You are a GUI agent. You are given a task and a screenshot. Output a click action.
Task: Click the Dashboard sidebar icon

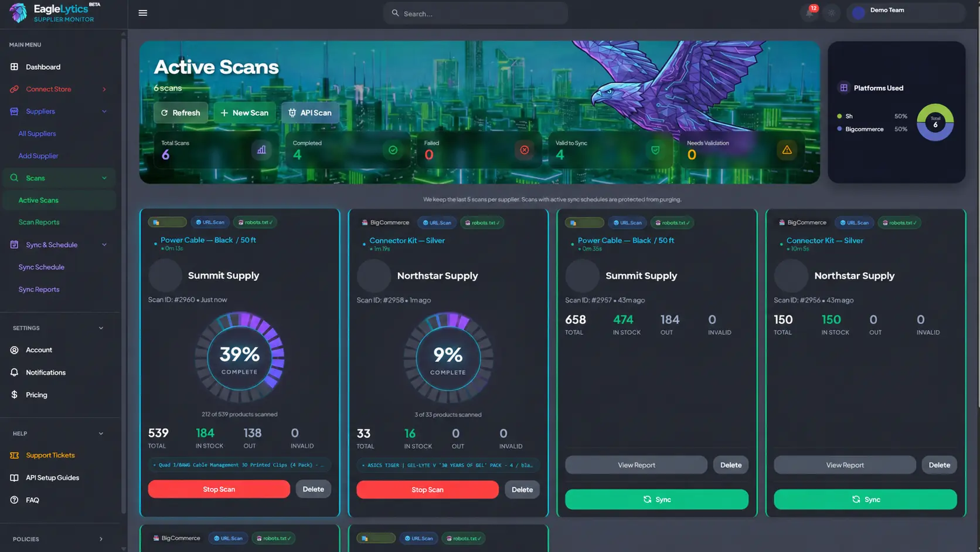(x=14, y=67)
